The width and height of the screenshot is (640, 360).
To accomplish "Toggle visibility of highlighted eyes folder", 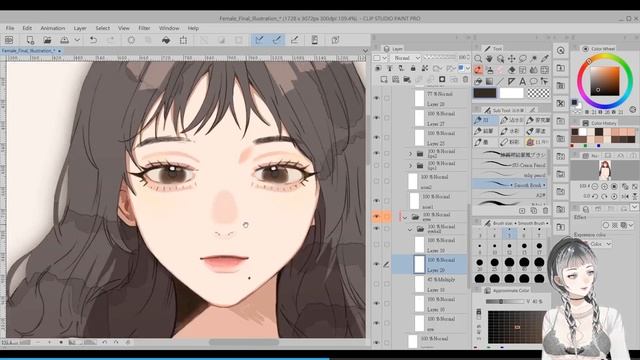I will pos(376,217).
